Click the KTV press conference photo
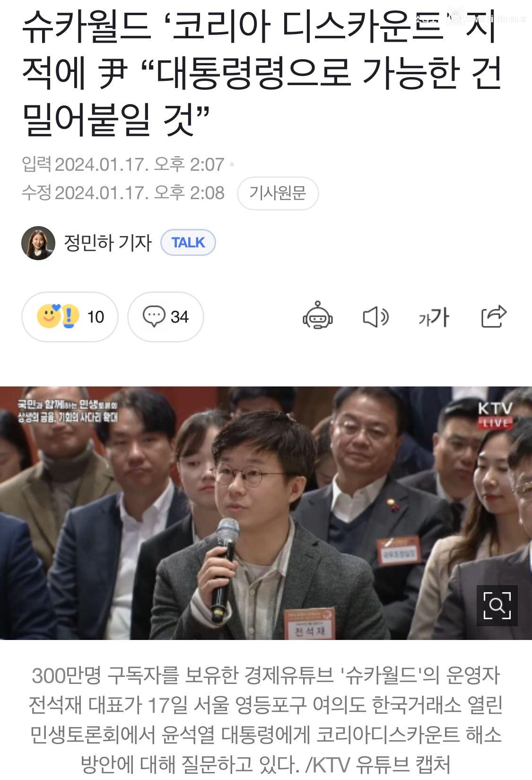Screen dimensions: 532x780 click(x=266, y=513)
